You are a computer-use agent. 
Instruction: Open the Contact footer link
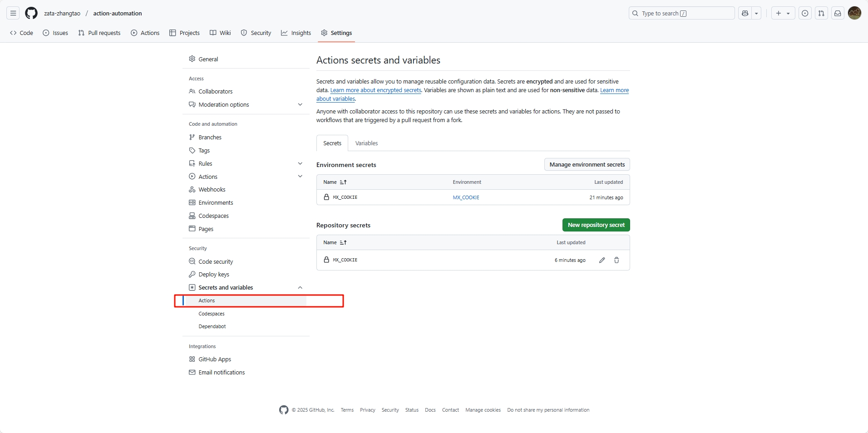[x=450, y=410]
